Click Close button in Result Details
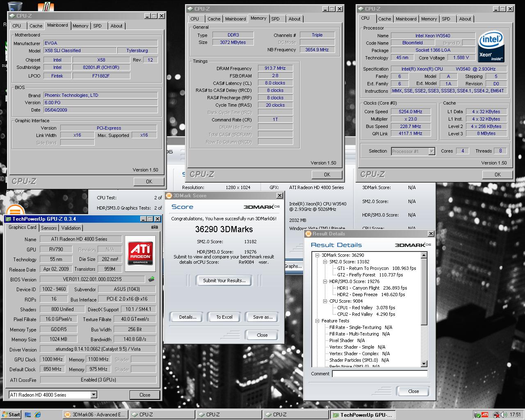525x420 pixels. click(413, 391)
